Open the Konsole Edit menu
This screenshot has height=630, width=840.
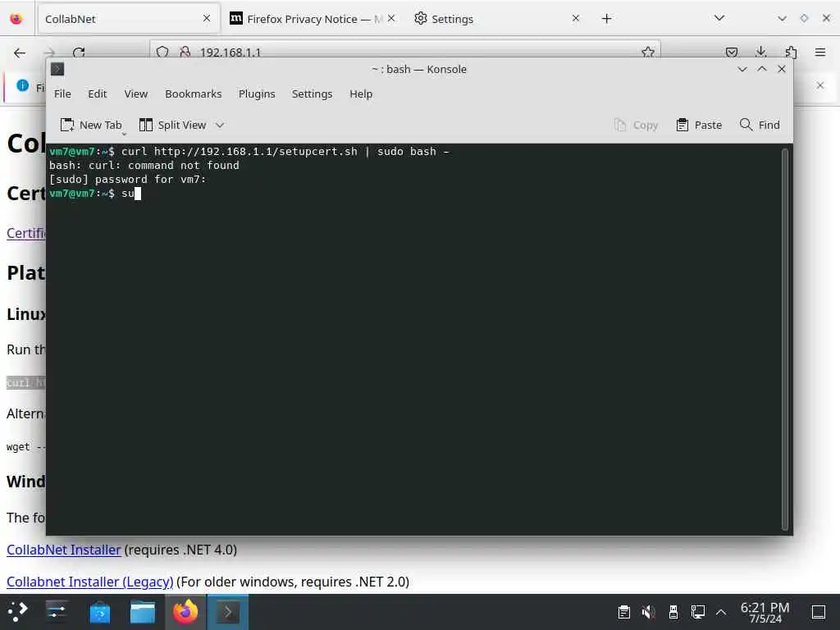click(97, 94)
